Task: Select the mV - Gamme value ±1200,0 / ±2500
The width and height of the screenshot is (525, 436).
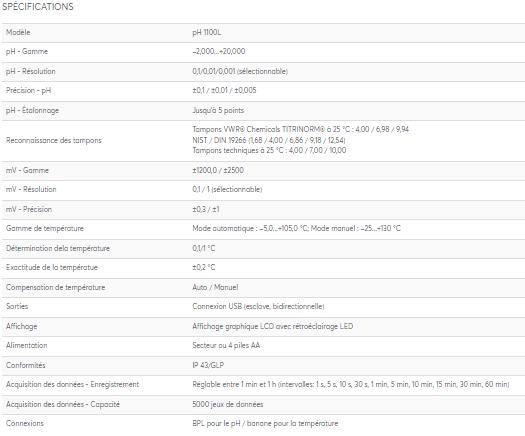Action: pos(218,170)
